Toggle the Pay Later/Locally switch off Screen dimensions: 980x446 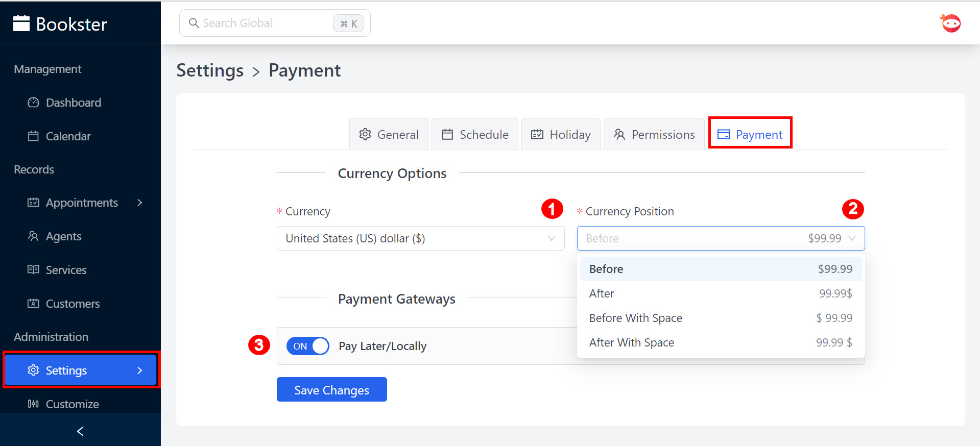307,346
